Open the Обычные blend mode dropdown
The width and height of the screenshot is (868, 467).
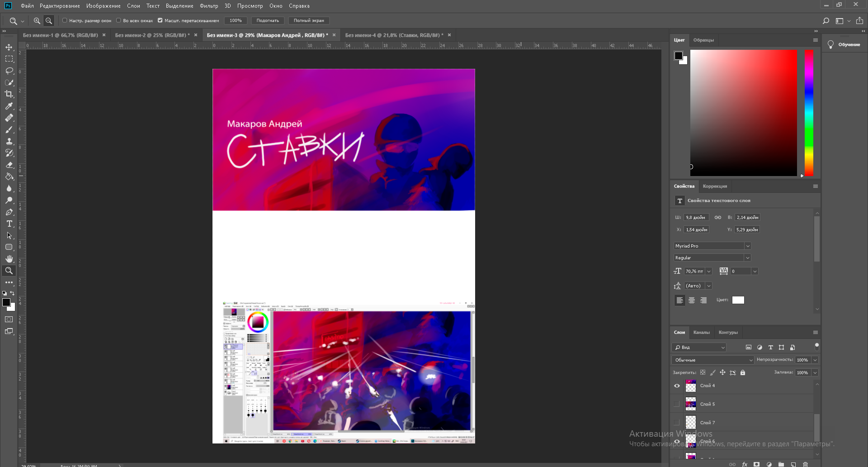(x=712, y=360)
